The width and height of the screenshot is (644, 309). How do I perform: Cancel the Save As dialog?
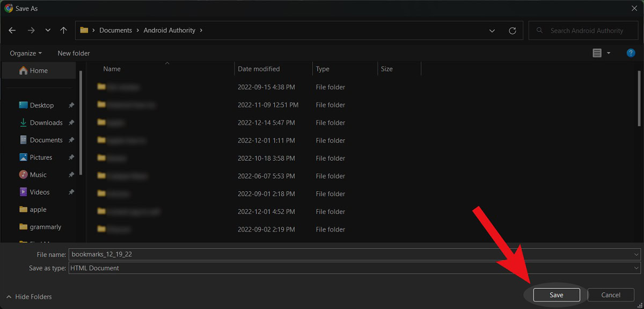point(611,295)
